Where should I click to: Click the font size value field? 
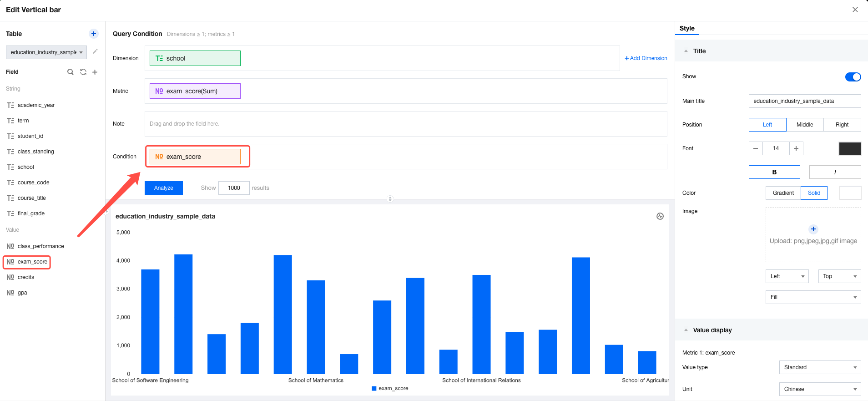(776, 148)
